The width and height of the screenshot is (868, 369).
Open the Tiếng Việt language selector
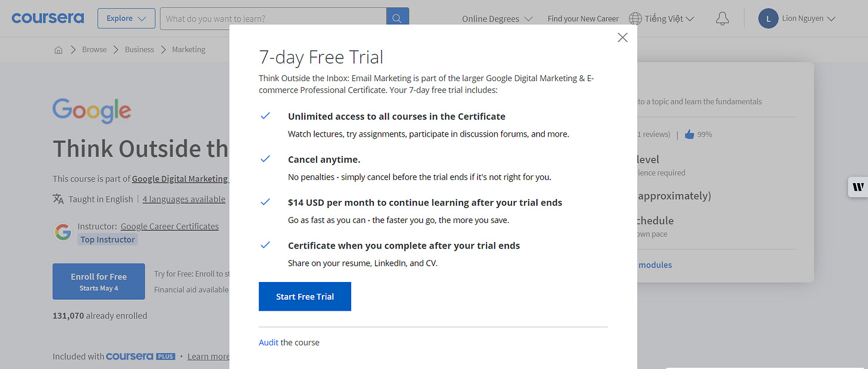click(669, 18)
